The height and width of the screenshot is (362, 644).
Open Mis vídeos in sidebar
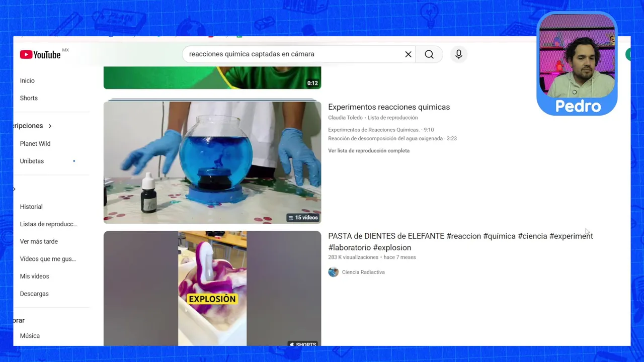[34, 276]
